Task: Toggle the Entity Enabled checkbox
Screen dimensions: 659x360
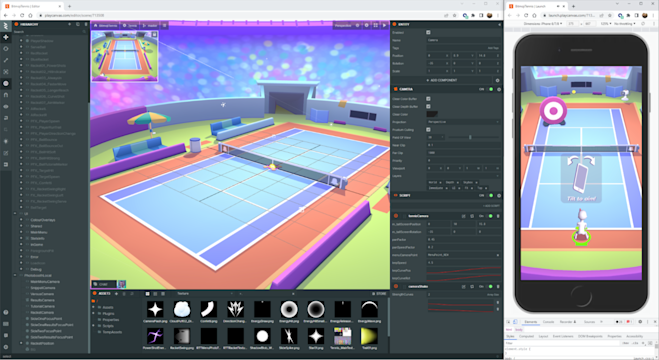Action: [428, 32]
